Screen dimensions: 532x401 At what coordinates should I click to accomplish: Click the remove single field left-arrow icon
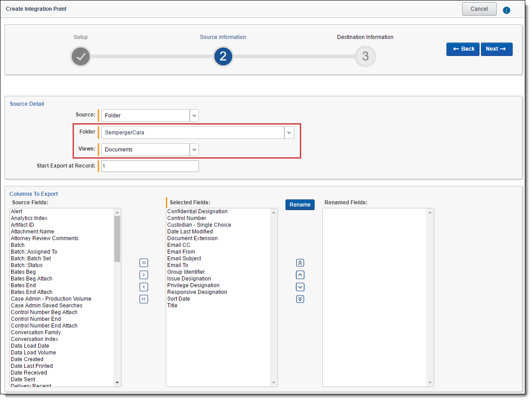[143, 287]
